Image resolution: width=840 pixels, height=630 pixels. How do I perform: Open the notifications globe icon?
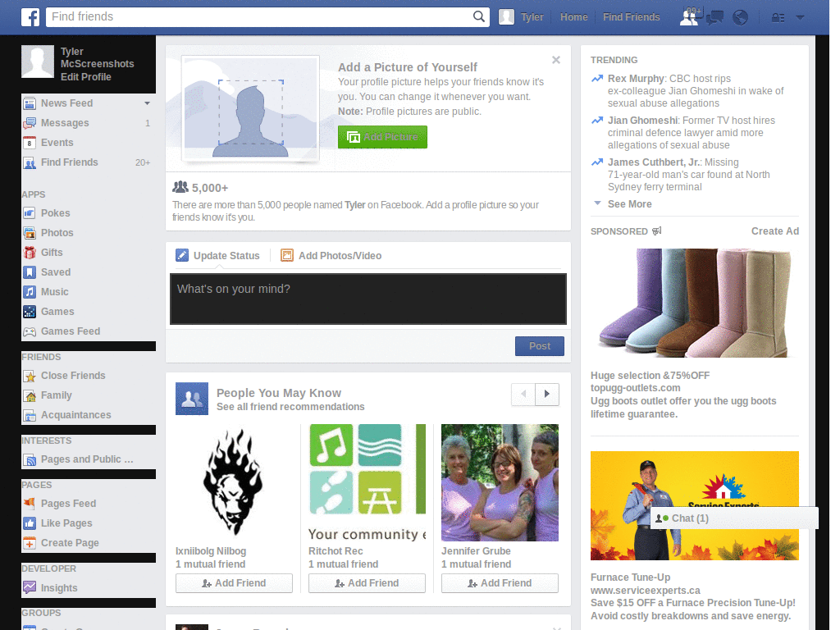pyautogui.click(x=741, y=18)
